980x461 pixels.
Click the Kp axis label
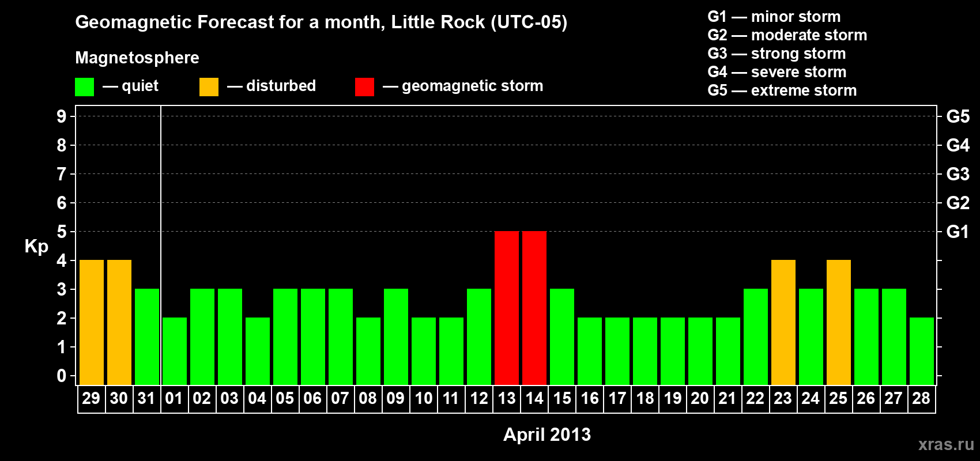(36, 246)
